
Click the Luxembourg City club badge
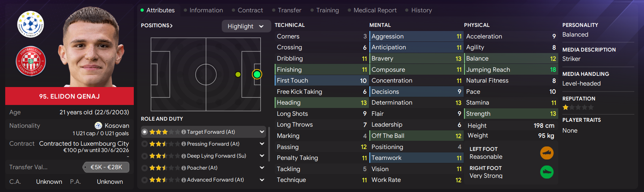coord(31,61)
